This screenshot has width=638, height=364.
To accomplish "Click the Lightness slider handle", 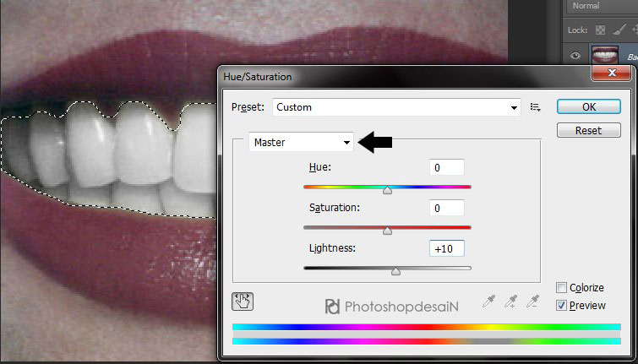I will [395, 271].
